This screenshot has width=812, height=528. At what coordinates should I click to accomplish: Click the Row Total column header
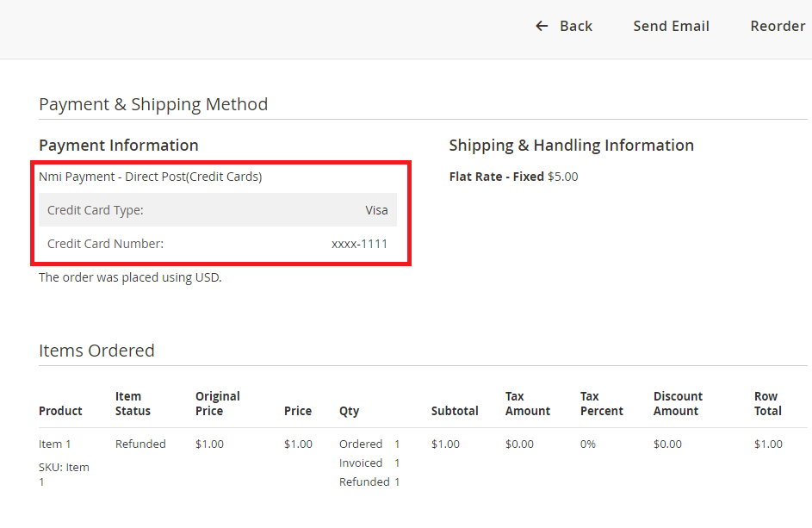(x=767, y=404)
